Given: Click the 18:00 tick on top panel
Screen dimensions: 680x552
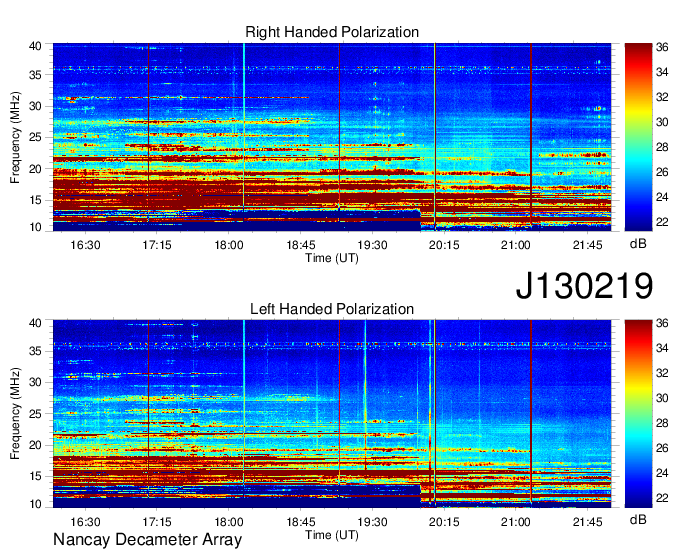Looking at the screenshot, I should point(229,245).
